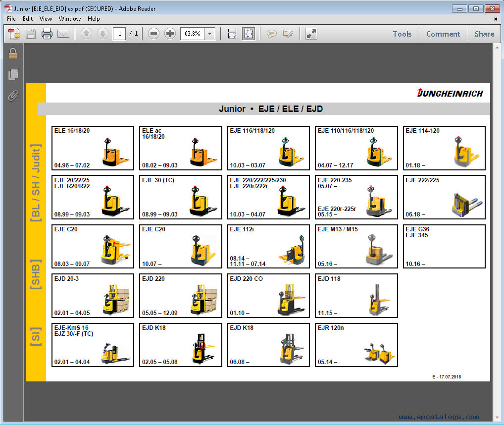The height and width of the screenshot is (425, 504).
Task: Select the EJD 220 card dated 05.05 – 12.09
Action: [180, 296]
